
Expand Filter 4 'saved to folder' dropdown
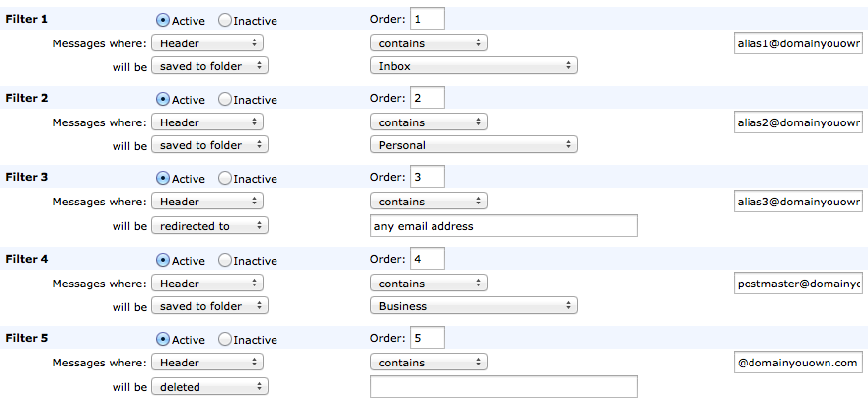point(209,306)
